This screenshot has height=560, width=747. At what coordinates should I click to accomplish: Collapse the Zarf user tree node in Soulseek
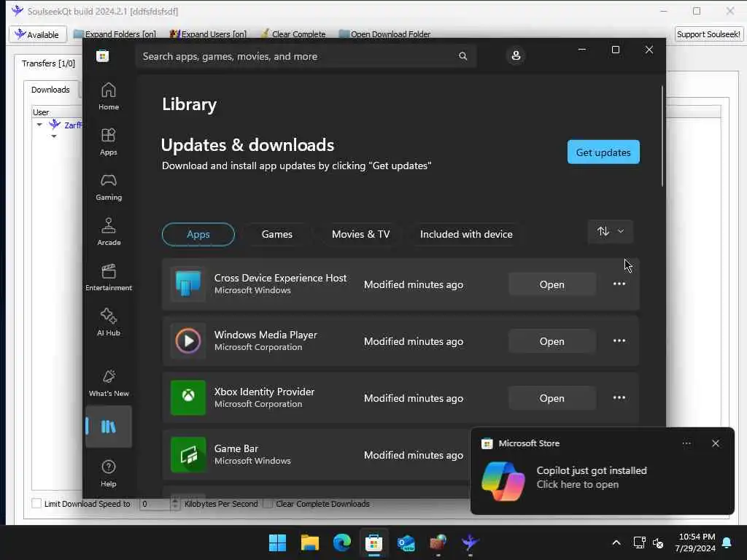[x=39, y=125]
